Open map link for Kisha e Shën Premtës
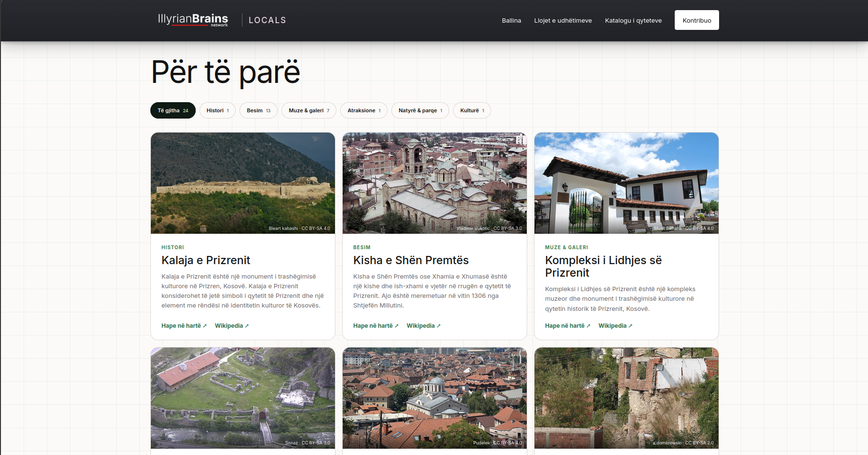This screenshot has width=868, height=455. (x=376, y=326)
